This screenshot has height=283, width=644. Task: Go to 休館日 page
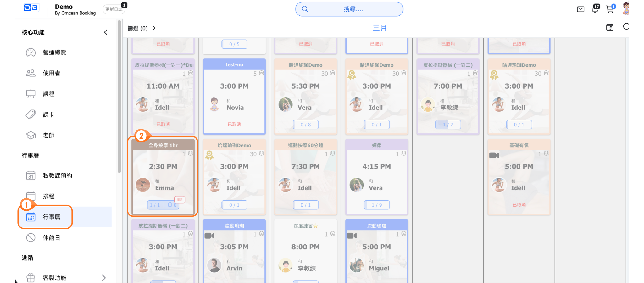pos(51,238)
